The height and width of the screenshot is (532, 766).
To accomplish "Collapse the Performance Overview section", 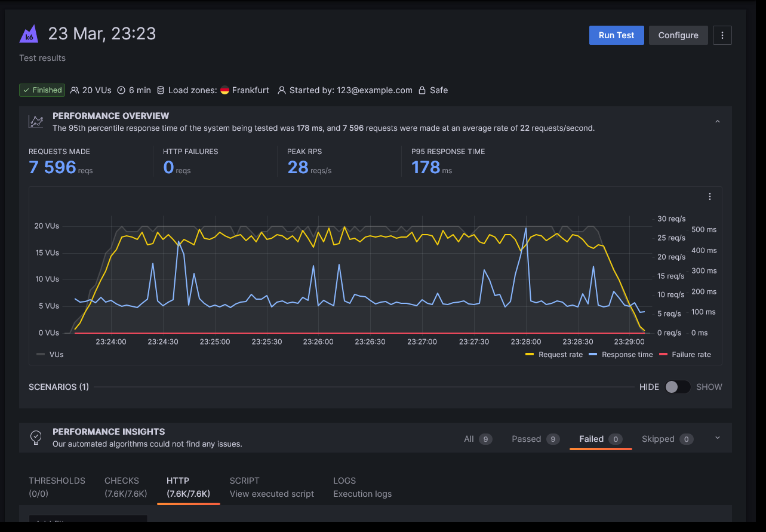I will [718, 122].
